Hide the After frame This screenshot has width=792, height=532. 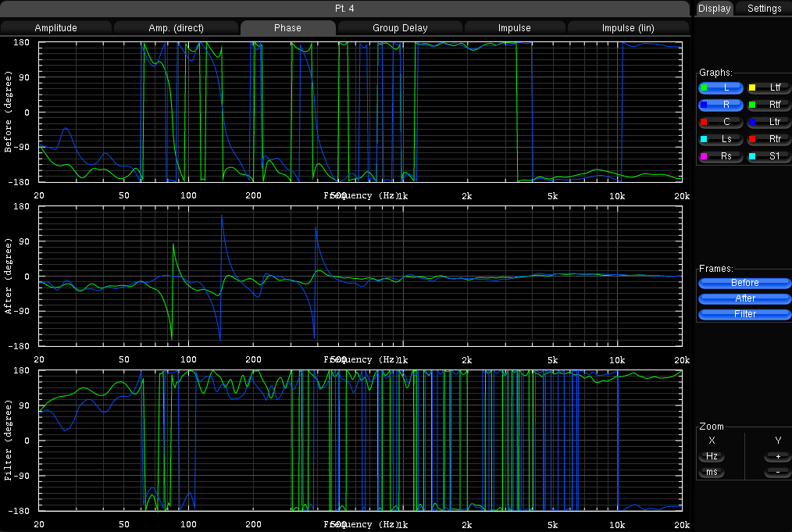coord(744,298)
